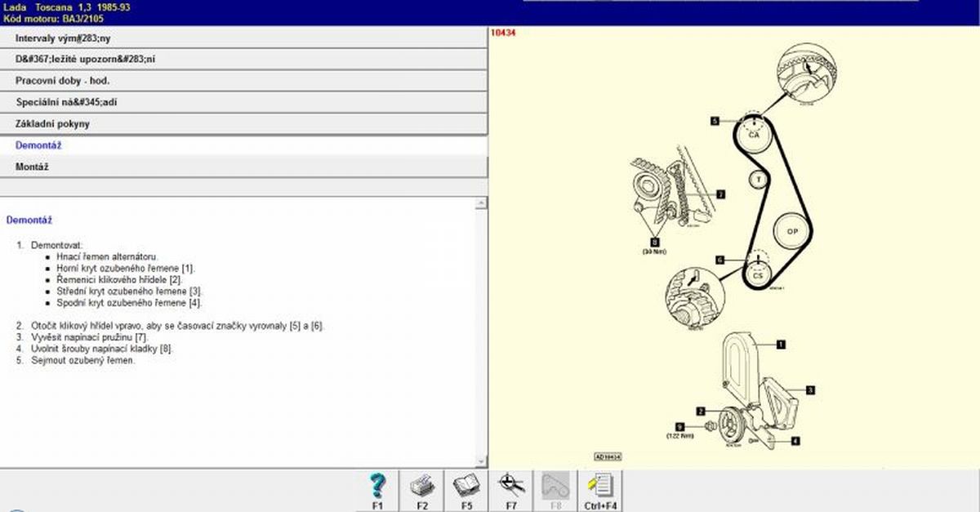
Task: Expand the Pracovní doby - hod. section
Action: tap(243, 81)
